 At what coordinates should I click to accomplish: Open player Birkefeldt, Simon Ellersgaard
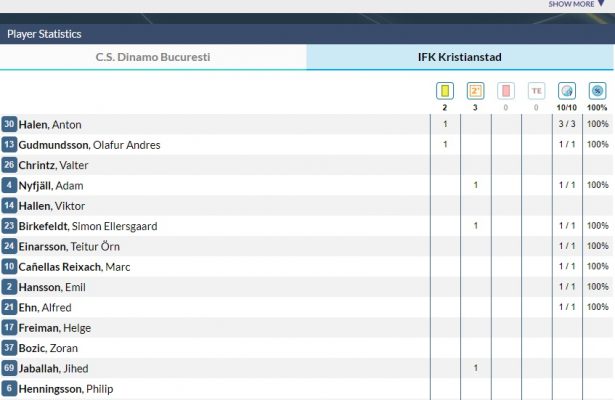pyautogui.click(x=88, y=226)
